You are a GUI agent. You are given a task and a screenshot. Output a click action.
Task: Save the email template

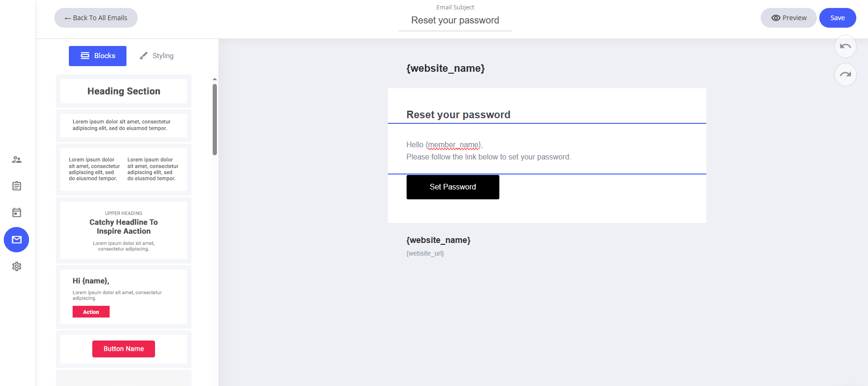837,18
